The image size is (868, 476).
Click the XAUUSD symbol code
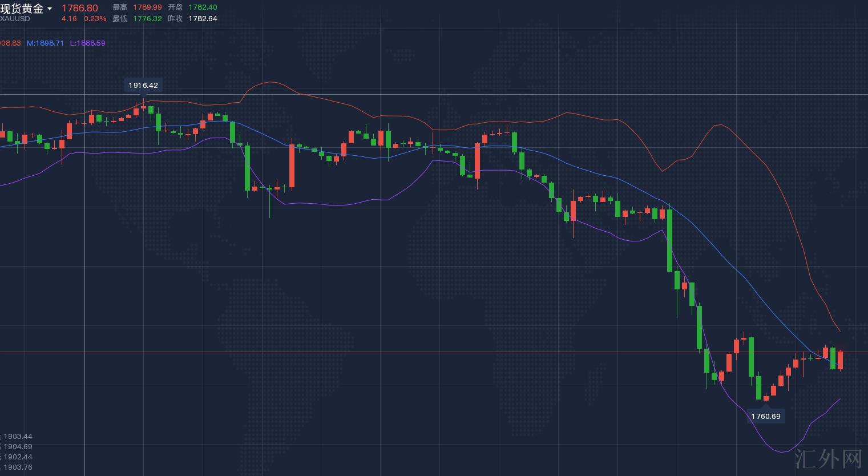pos(15,19)
